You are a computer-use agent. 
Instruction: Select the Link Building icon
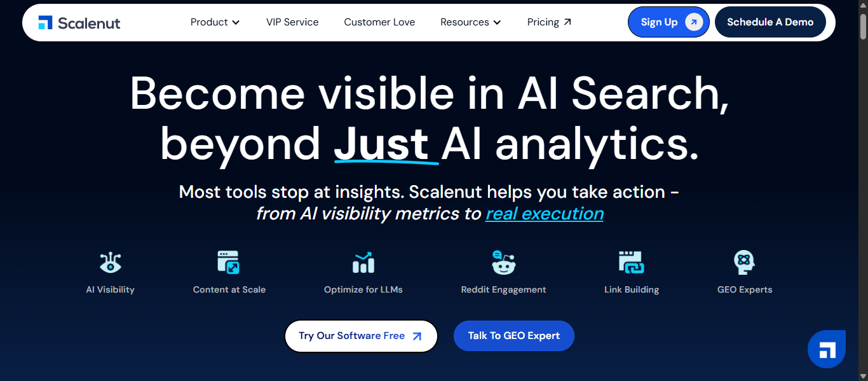632,262
